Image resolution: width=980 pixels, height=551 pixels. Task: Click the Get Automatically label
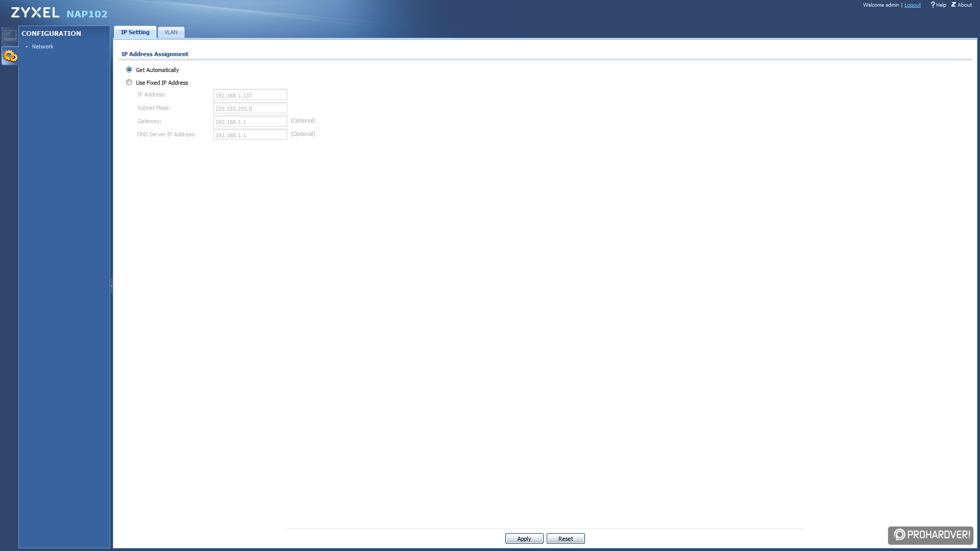tap(157, 70)
